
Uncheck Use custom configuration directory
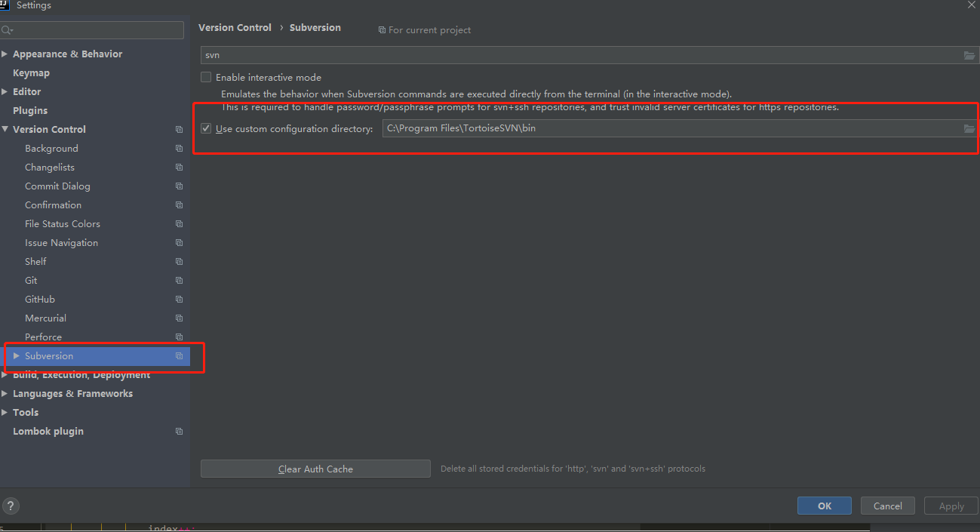206,128
